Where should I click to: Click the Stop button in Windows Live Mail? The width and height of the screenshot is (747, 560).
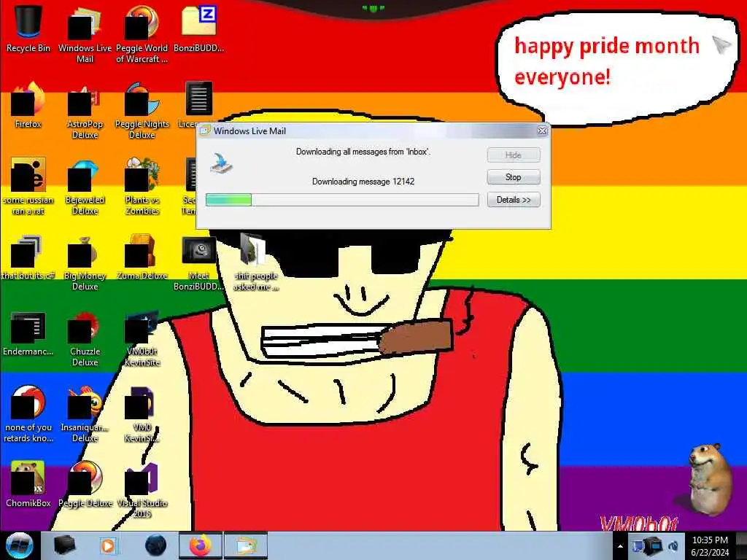tap(514, 177)
